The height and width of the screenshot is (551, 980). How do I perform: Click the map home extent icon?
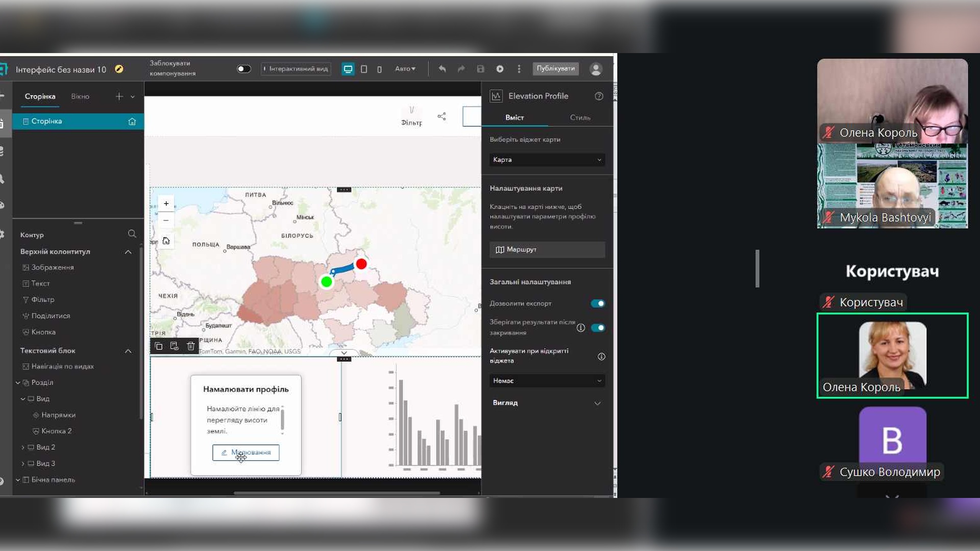[x=166, y=241]
